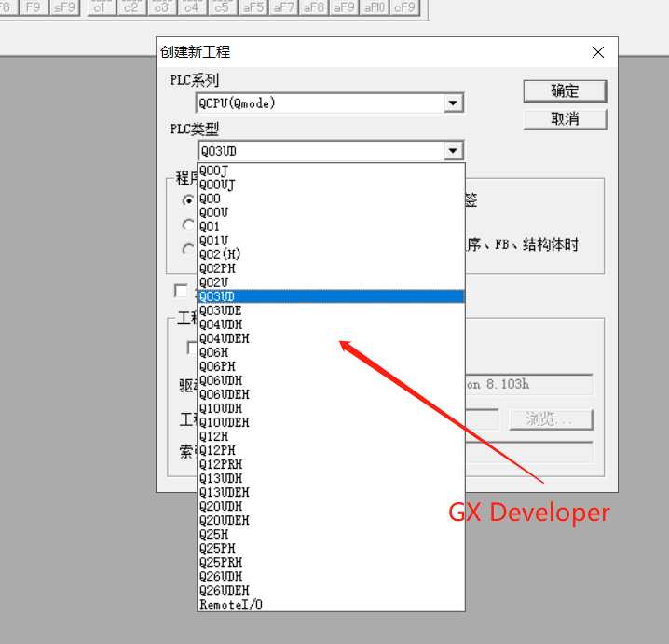Screen dimensions: 669x644
Task: Click the 确定 confirm button
Action: point(565,90)
